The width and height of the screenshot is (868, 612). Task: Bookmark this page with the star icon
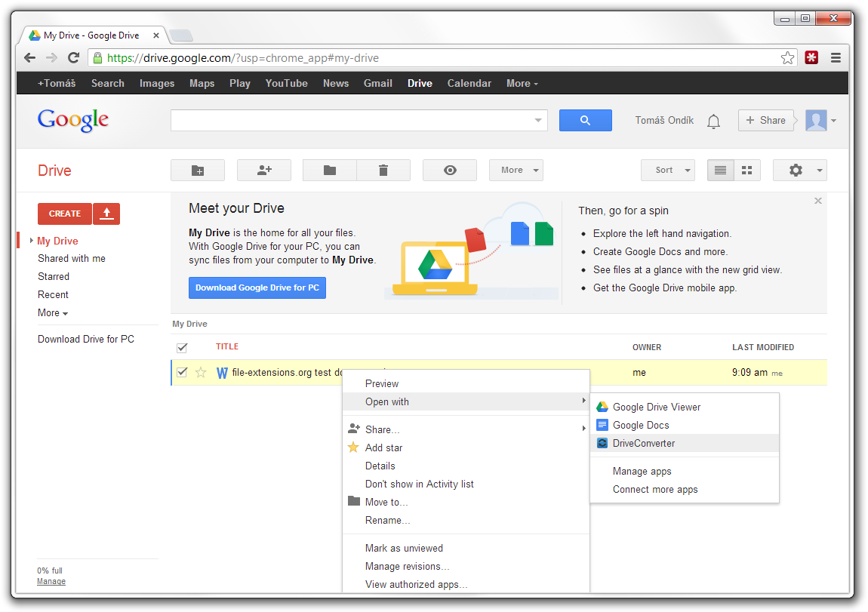tap(787, 58)
